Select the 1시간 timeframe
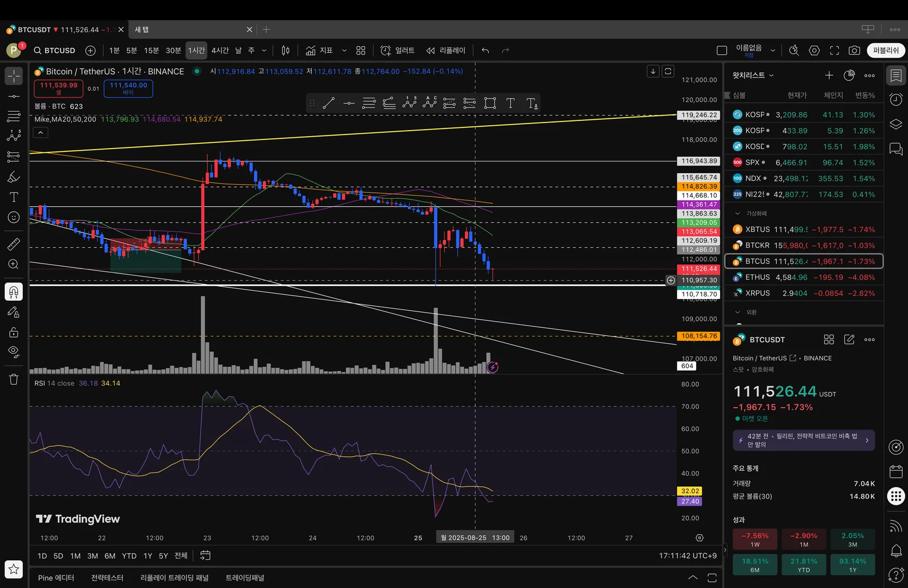This screenshot has width=908, height=588. (197, 51)
